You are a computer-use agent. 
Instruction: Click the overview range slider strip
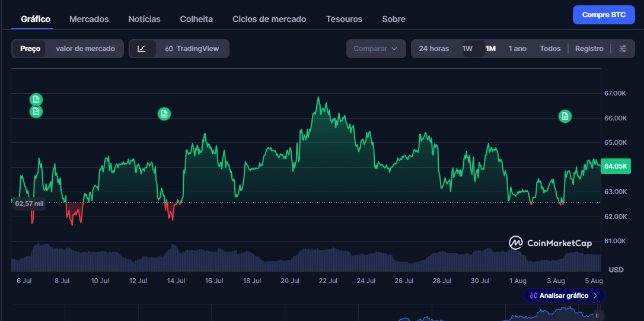[x=306, y=313]
